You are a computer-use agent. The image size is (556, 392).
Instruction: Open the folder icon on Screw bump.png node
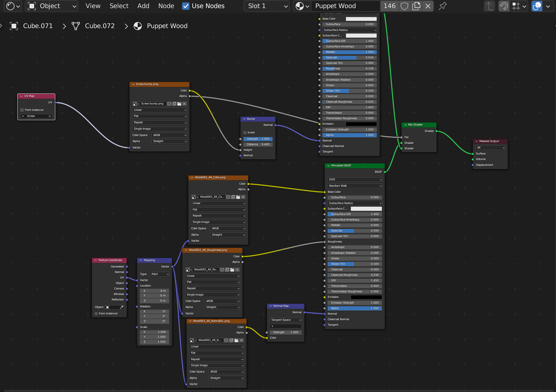tap(179, 104)
